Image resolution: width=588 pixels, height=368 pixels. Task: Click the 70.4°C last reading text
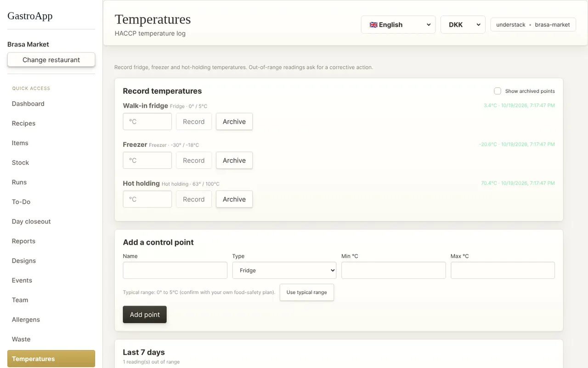[518, 183]
